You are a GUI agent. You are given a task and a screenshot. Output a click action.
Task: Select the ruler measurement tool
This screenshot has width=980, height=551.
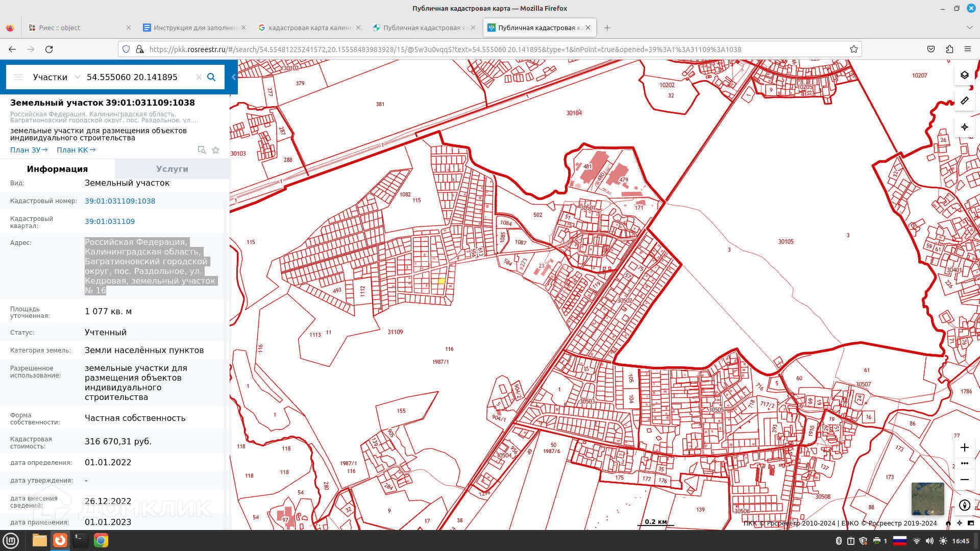pyautogui.click(x=964, y=101)
